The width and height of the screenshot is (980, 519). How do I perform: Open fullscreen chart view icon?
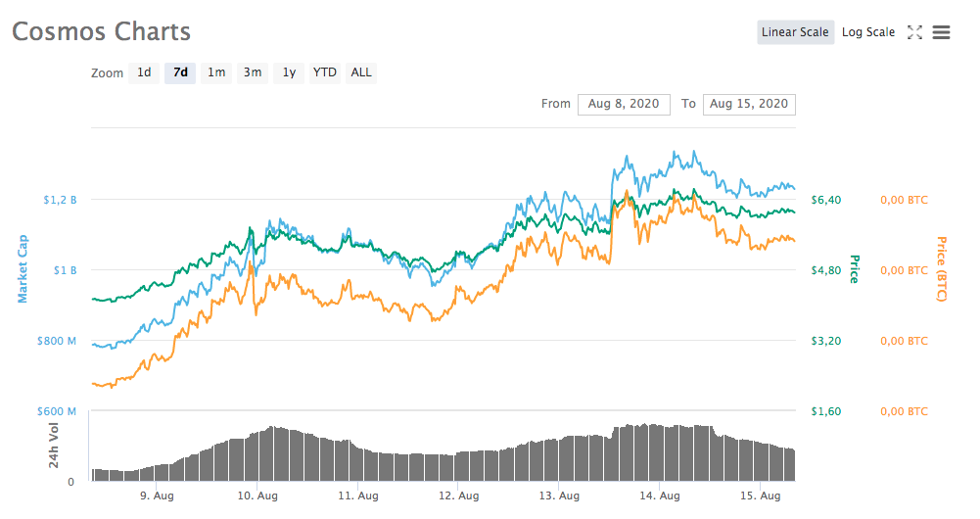(914, 32)
